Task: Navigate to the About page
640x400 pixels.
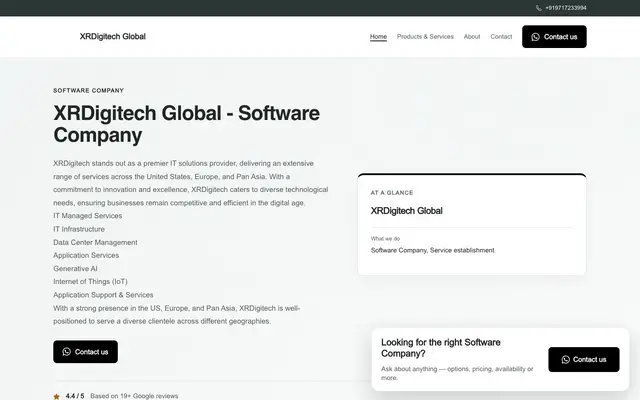Action: tap(472, 36)
